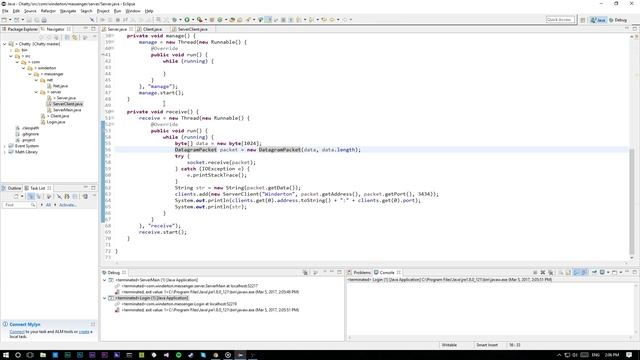Viewport: 640px width, 360px height.
Task: Open the Debug perspective button
Action: pyautogui.click(x=618, y=20)
